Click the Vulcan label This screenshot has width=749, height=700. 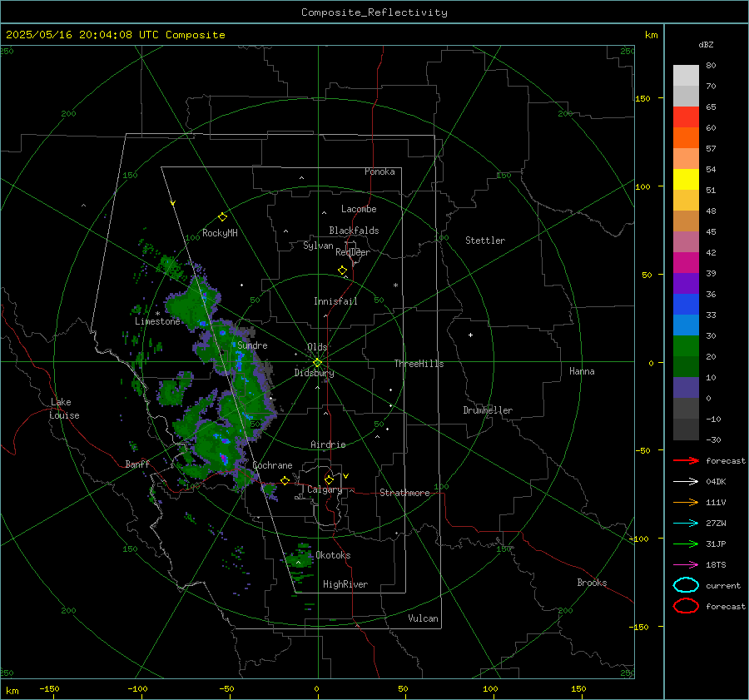423,618
